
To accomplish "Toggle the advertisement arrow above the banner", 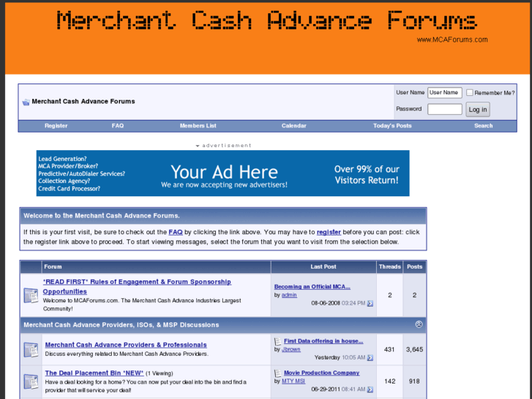I will pyautogui.click(x=198, y=146).
